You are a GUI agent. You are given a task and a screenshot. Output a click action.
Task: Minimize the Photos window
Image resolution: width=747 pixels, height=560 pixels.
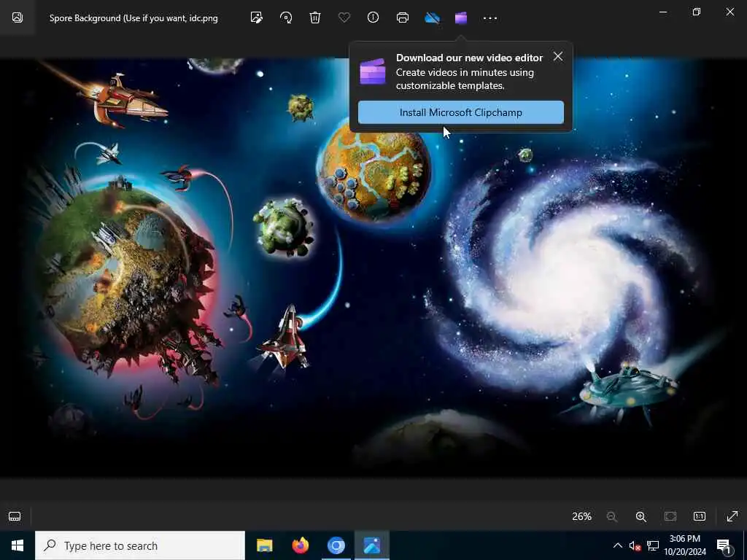[662, 12]
